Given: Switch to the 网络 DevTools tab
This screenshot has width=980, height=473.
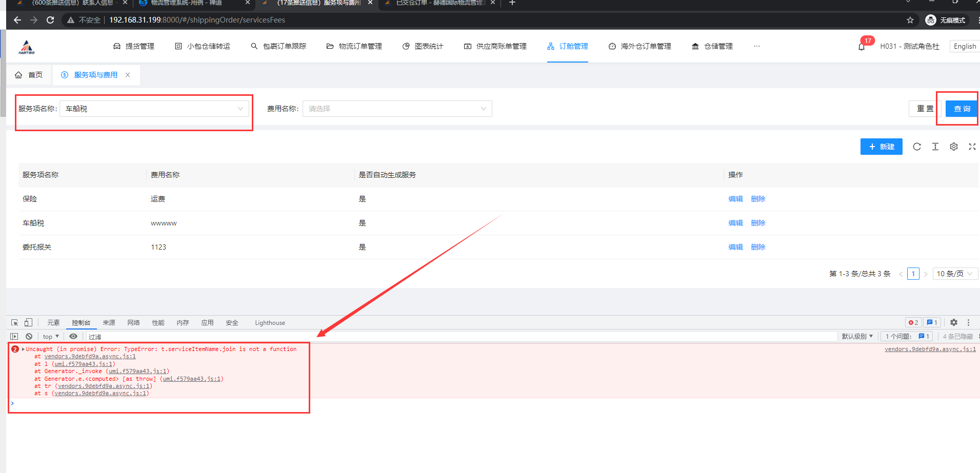Looking at the screenshot, I should 133,322.
